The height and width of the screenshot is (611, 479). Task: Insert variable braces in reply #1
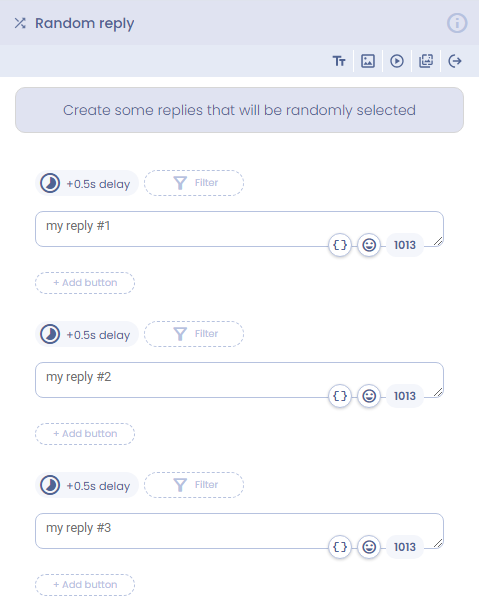(340, 245)
